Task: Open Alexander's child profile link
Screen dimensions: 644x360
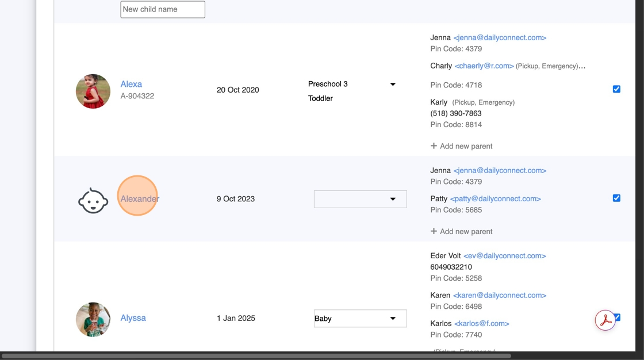Action: pyautogui.click(x=140, y=199)
